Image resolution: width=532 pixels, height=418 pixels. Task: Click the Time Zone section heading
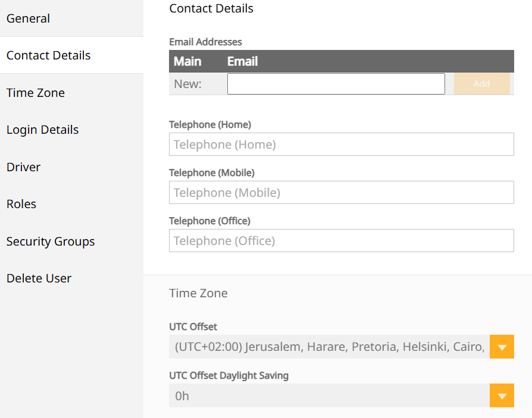click(x=199, y=293)
